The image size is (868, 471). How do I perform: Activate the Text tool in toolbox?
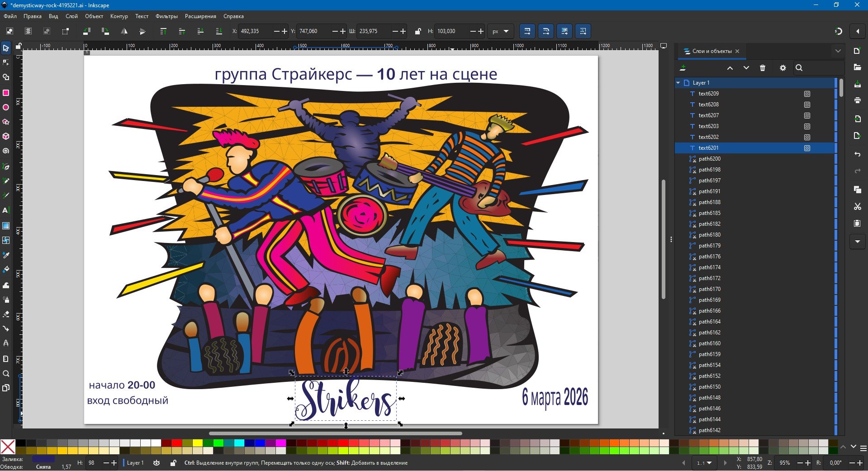(x=6, y=210)
